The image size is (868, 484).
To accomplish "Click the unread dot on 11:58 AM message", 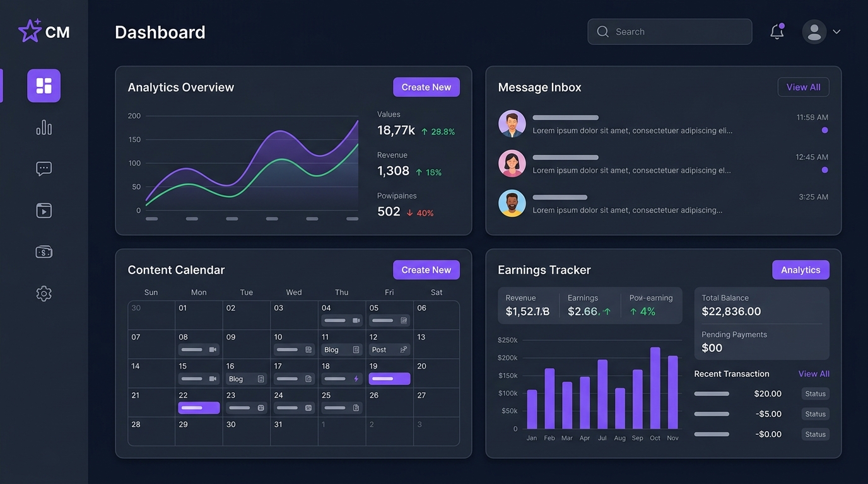I will [x=825, y=130].
